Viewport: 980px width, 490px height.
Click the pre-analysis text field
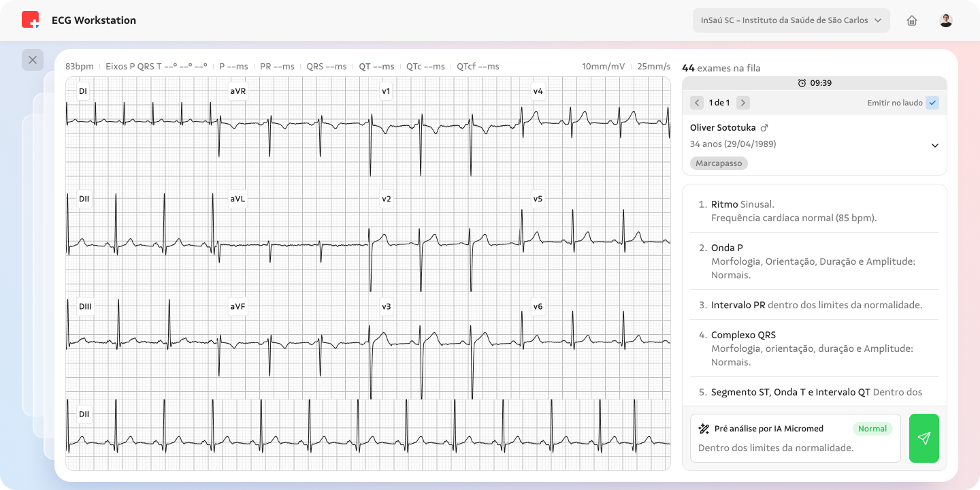coord(776,448)
